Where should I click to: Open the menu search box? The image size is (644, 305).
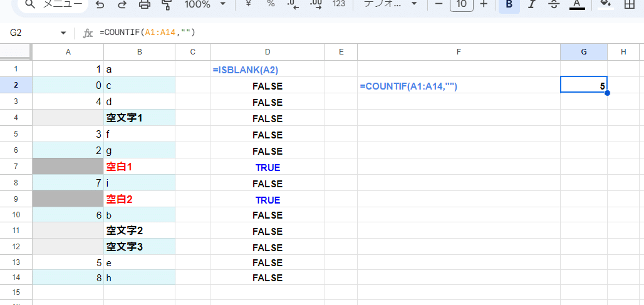[x=53, y=4]
